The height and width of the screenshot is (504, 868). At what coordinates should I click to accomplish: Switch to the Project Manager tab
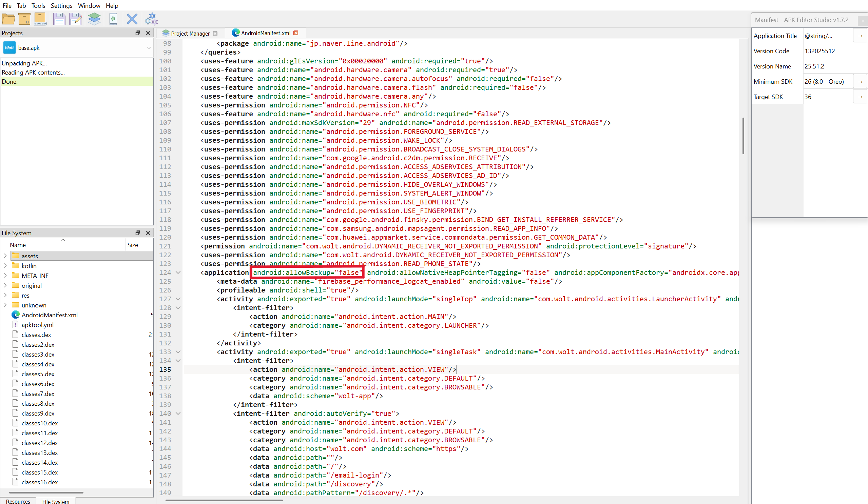pyautogui.click(x=190, y=34)
